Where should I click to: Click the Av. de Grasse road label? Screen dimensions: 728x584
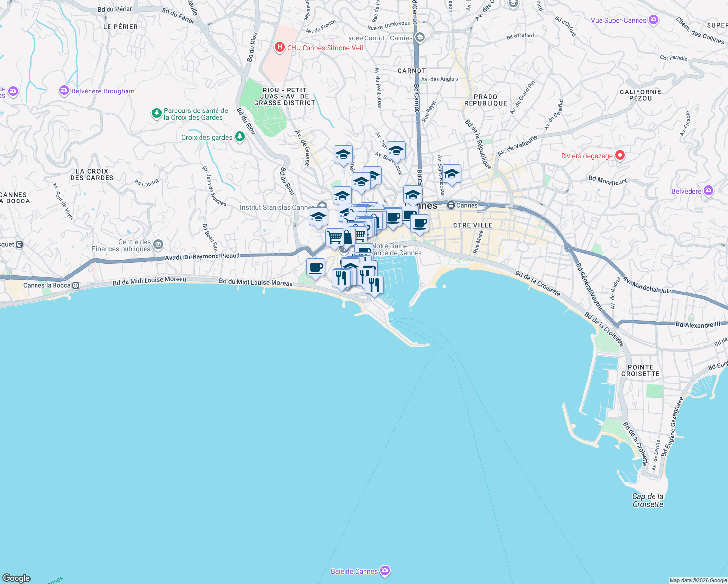tap(302, 148)
